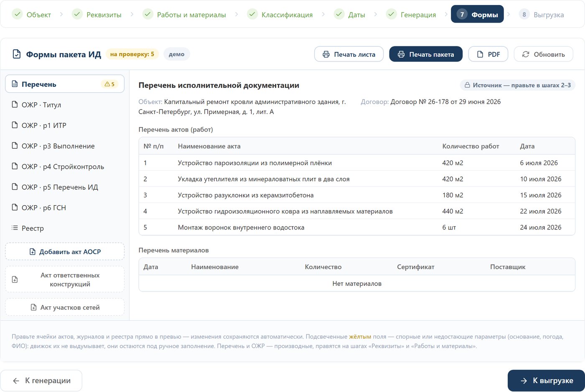The height and width of the screenshot is (392, 585).
Task: Proceed with the К выгрузке button
Action: [x=546, y=381]
